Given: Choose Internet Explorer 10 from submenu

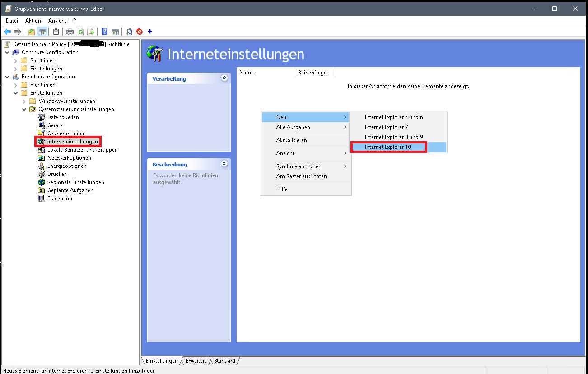Looking at the screenshot, I should click(399, 147).
